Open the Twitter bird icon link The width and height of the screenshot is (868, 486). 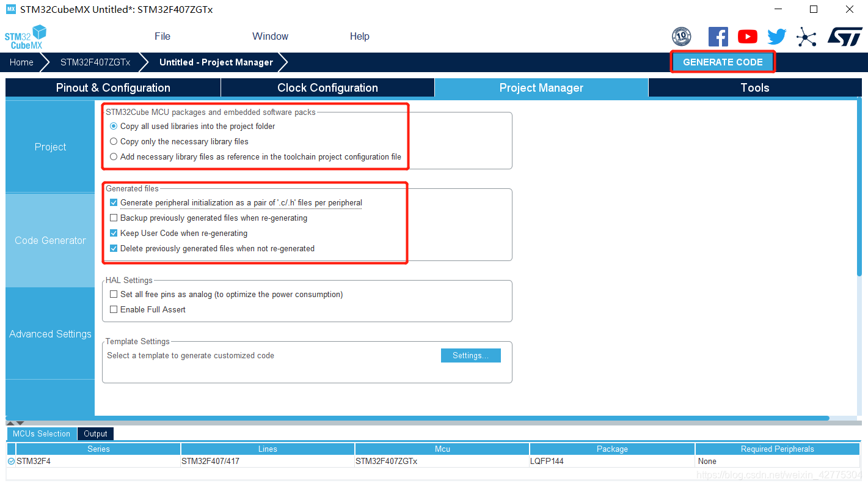(777, 37)
